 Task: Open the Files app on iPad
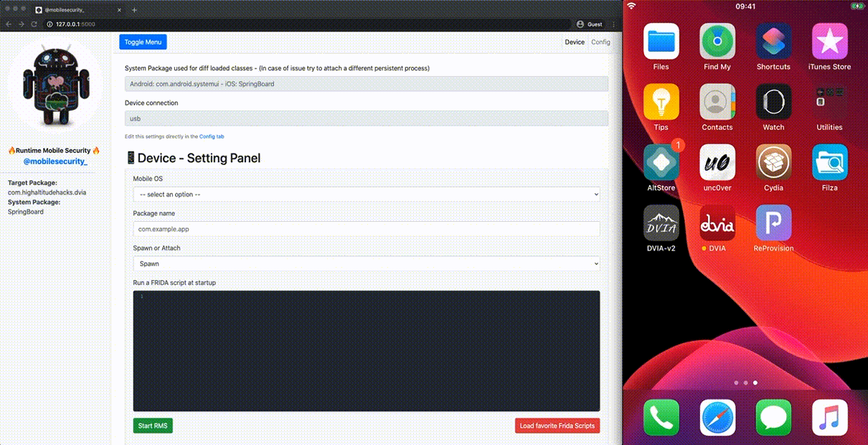point(661,42)
